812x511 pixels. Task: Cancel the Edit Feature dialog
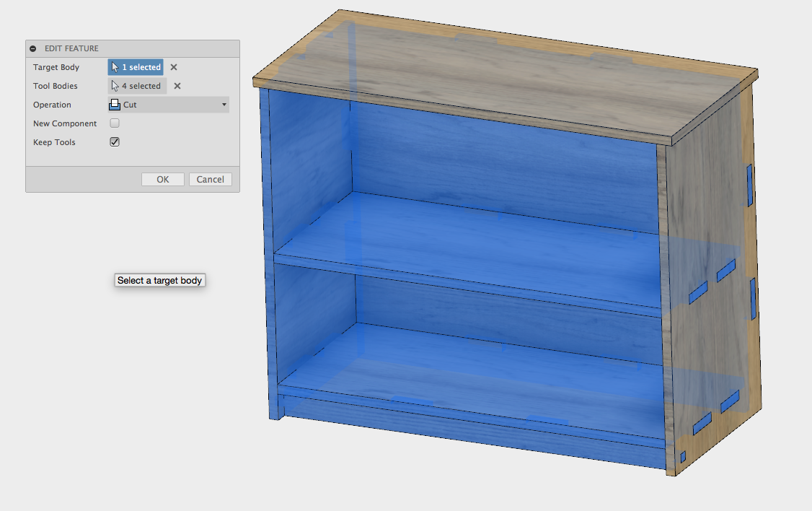coord(210,178)
